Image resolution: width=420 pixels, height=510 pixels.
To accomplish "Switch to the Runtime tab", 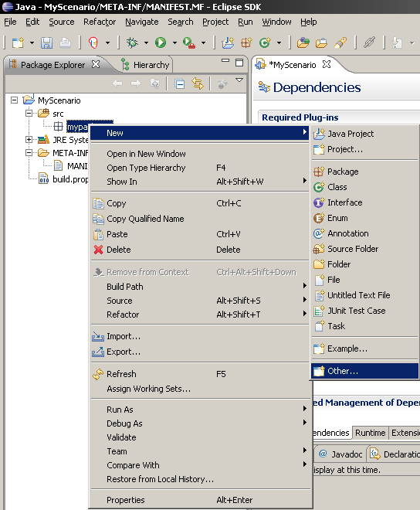I will pyautogui.click(x=371, y=433).
